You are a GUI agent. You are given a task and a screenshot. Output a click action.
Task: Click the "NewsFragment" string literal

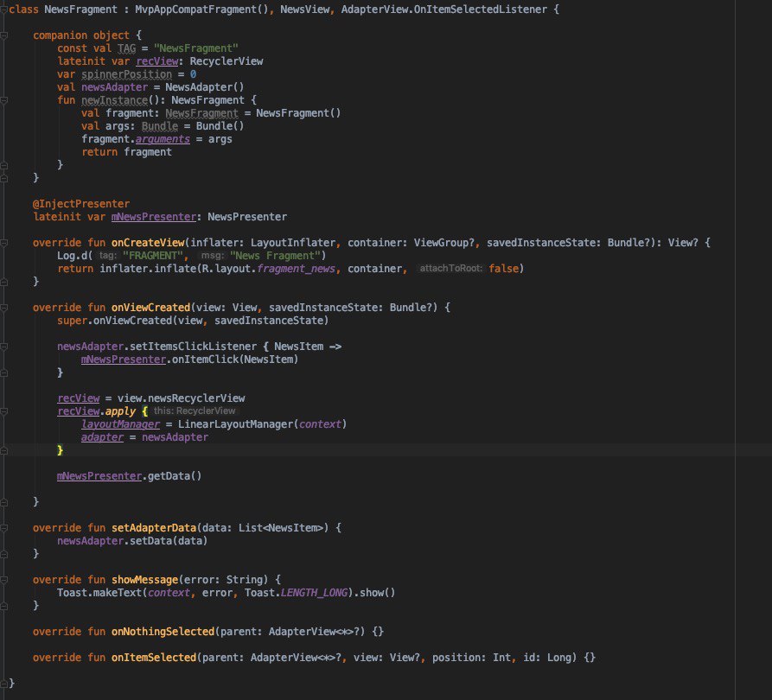pos(196,48)
